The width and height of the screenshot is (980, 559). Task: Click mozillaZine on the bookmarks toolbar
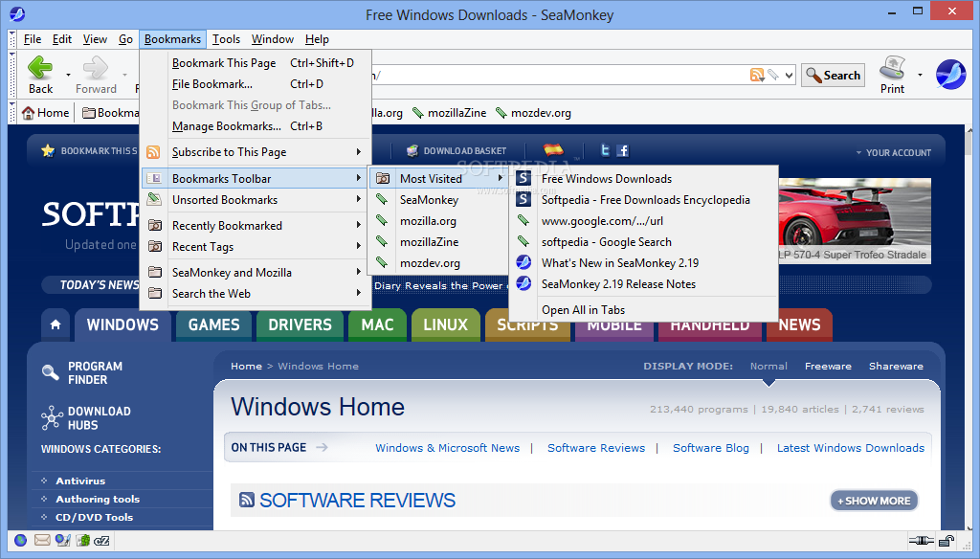(x=450, y=113)
